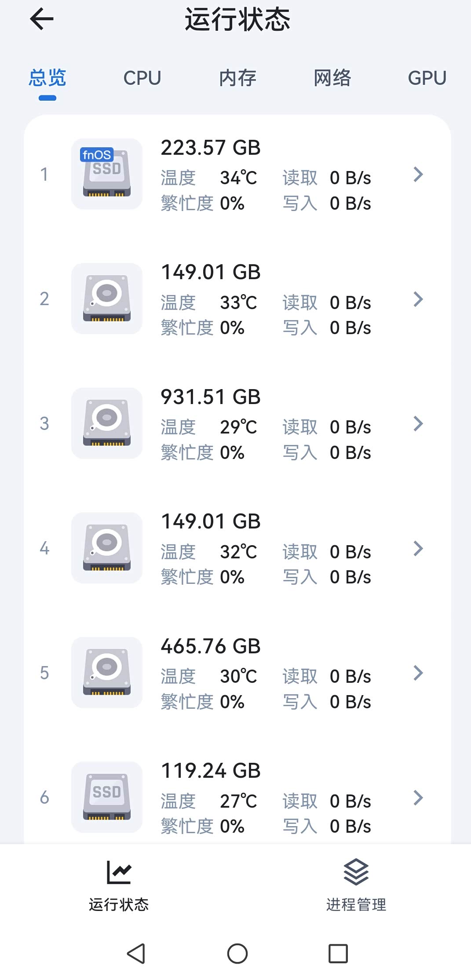The height and width of the screenshot is (980, 471).
Task: Tap the fnOS SSD drive icon
Action: pos(107,174)
